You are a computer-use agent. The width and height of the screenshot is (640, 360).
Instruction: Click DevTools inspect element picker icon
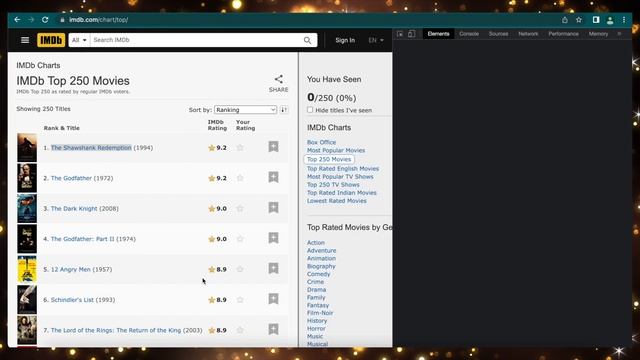point(400,34)
